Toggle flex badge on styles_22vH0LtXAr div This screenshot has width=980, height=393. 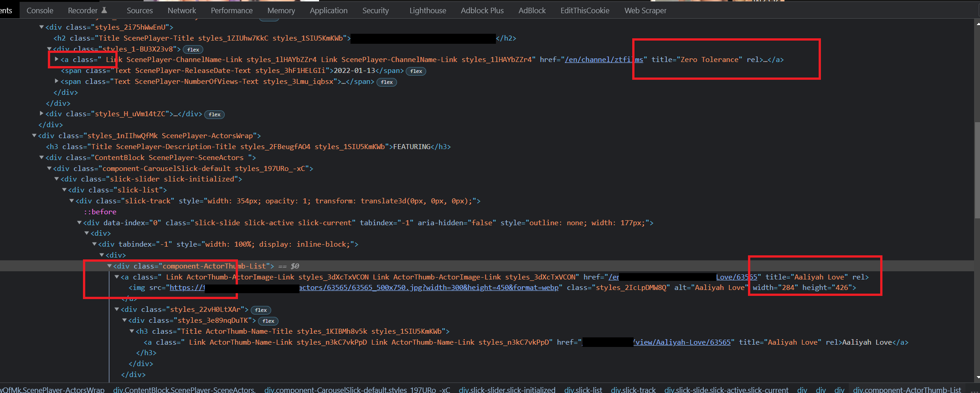[x=261, y=310]
